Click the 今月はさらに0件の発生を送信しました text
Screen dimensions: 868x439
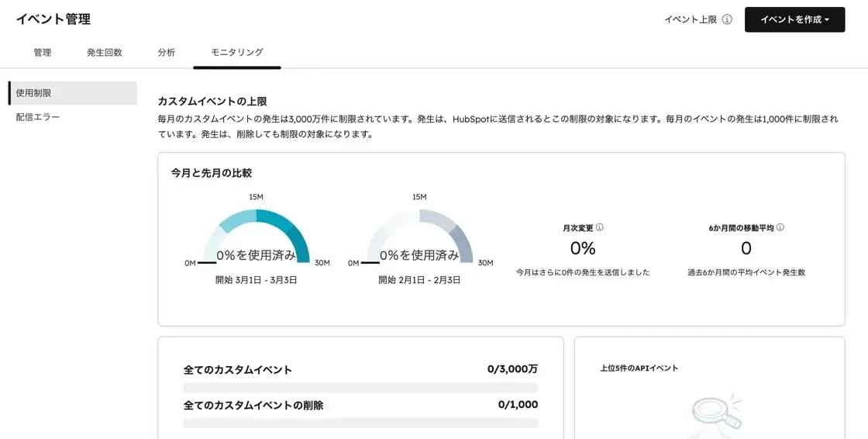click(583, 272)
